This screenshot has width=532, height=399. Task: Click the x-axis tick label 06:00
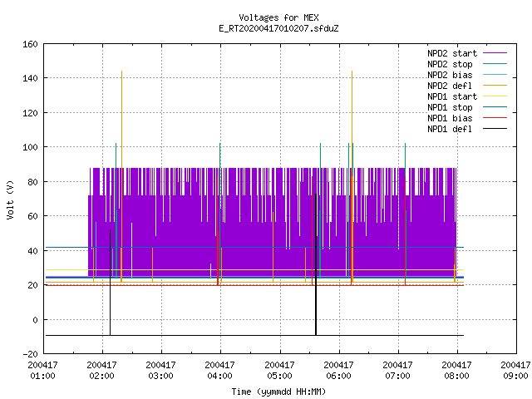[338, 376]
